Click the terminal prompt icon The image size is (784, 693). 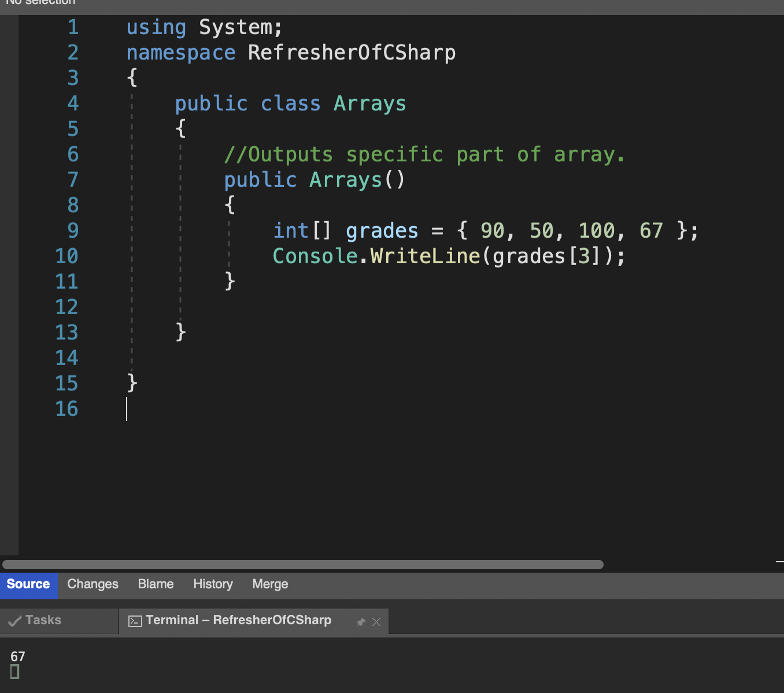tap(135, 621)
